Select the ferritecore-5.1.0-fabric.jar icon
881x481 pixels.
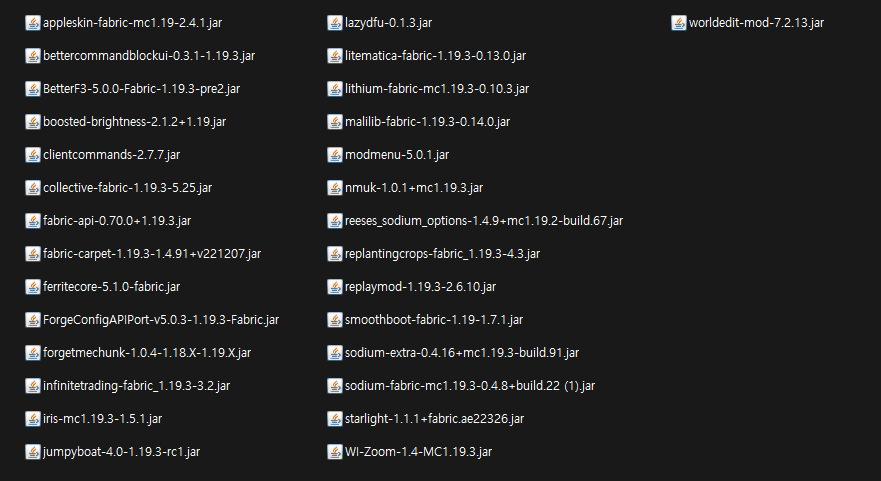33,287
